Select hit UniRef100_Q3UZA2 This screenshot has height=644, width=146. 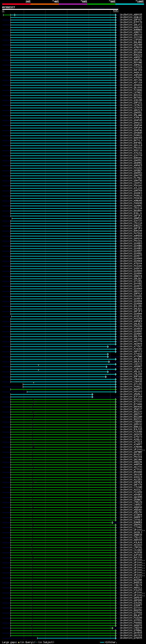pos(131,602)
